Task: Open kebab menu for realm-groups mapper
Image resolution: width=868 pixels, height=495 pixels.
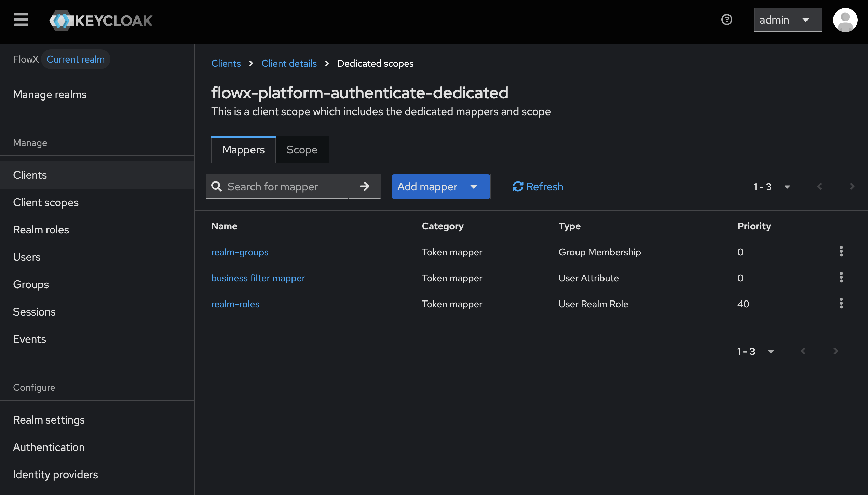Action: coord(841,252)
